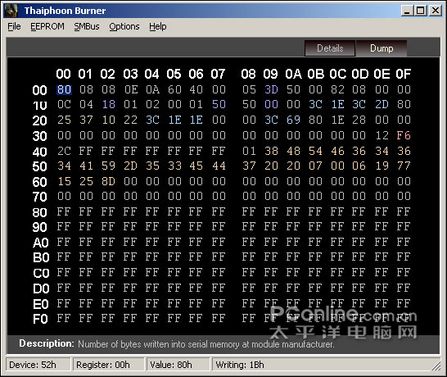
Task: Select byte 2C in row 40
Action: [64, 151]
